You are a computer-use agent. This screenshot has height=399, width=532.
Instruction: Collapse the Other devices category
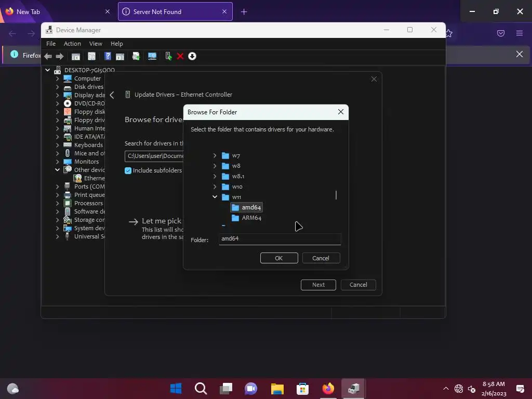[57, 170]
